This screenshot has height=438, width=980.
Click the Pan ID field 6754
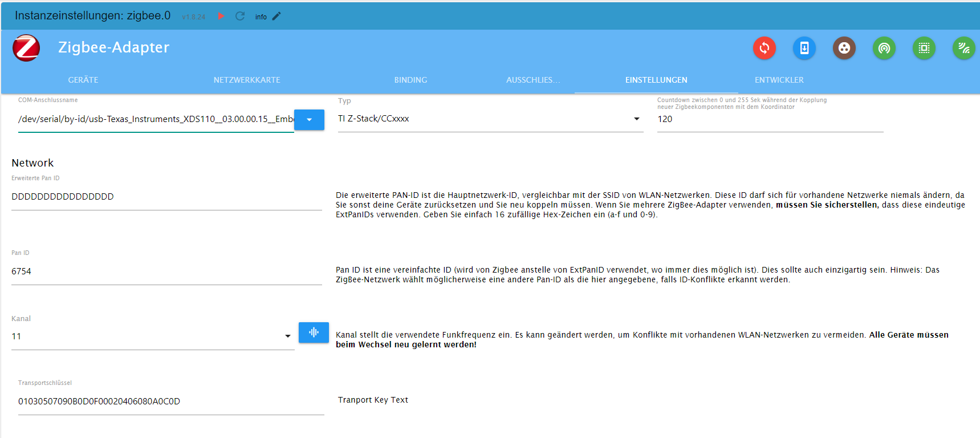click(x=166, y=271)
